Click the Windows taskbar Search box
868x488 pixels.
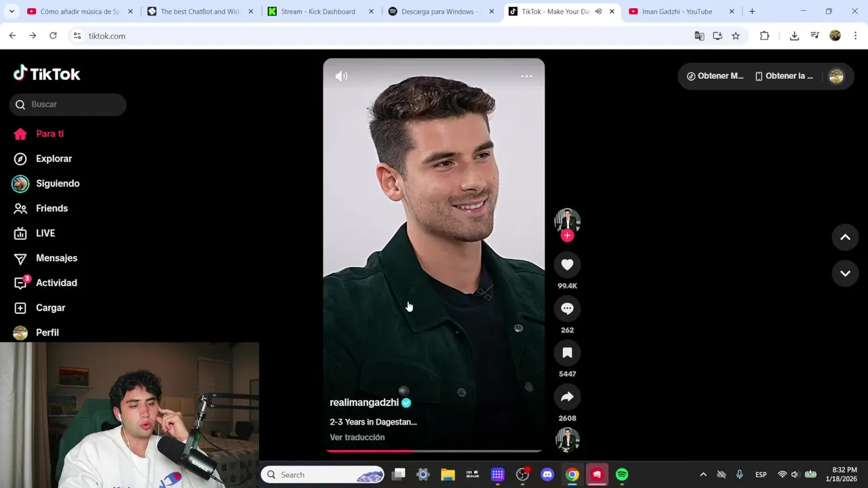[323, 475]
